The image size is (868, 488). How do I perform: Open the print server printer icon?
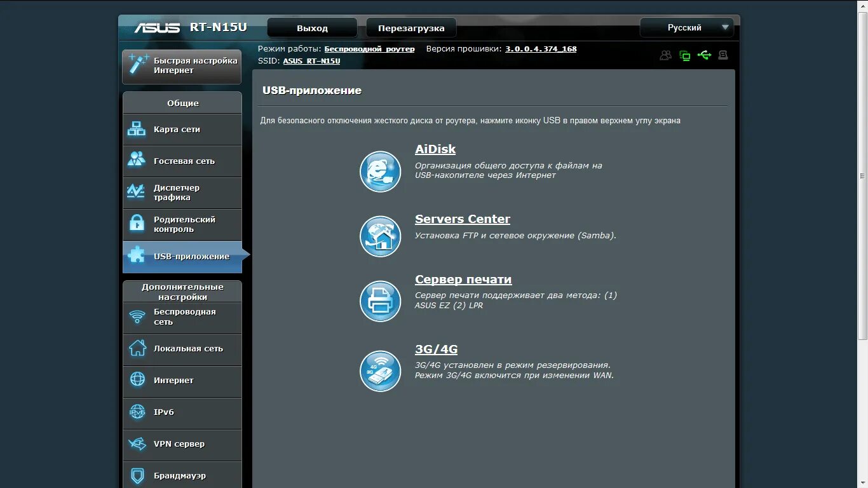click(x=381, y=301)
